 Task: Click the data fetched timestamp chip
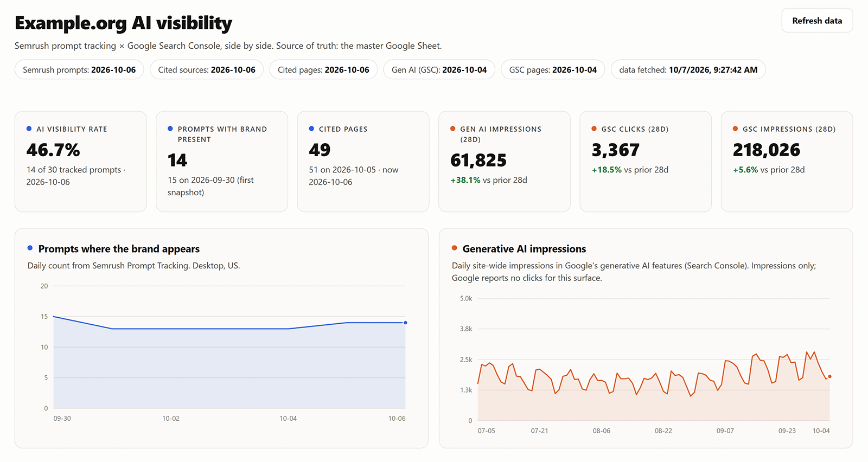pyautogui.click(x=688, y=69)
